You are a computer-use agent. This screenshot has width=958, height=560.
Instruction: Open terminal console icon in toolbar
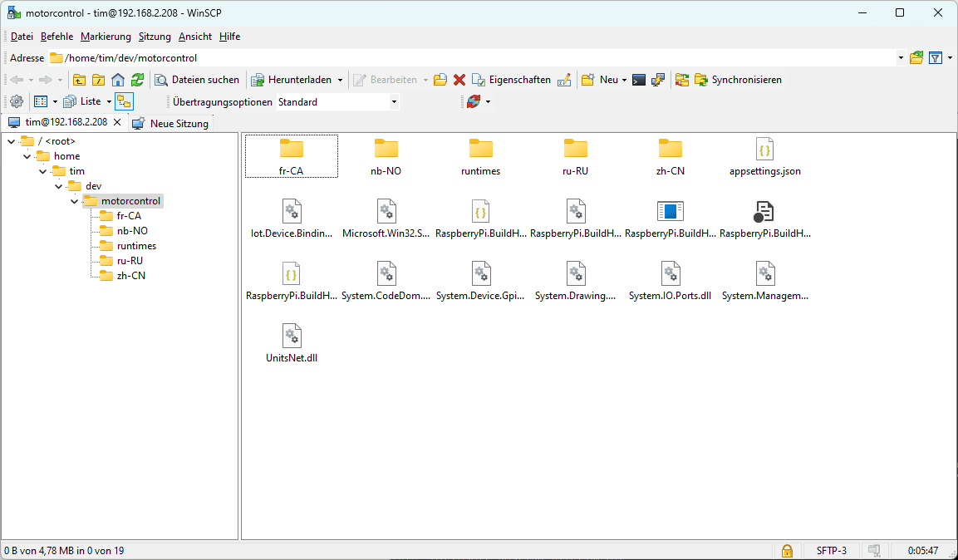click(x=639, y=80)
